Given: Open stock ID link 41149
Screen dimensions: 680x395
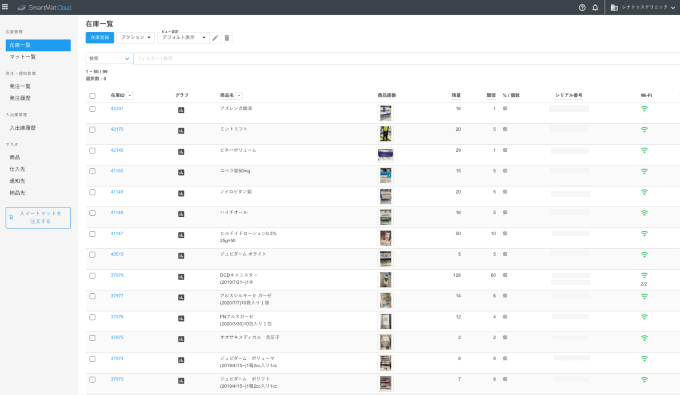Looking at the screenshot, I should point(117,192).
